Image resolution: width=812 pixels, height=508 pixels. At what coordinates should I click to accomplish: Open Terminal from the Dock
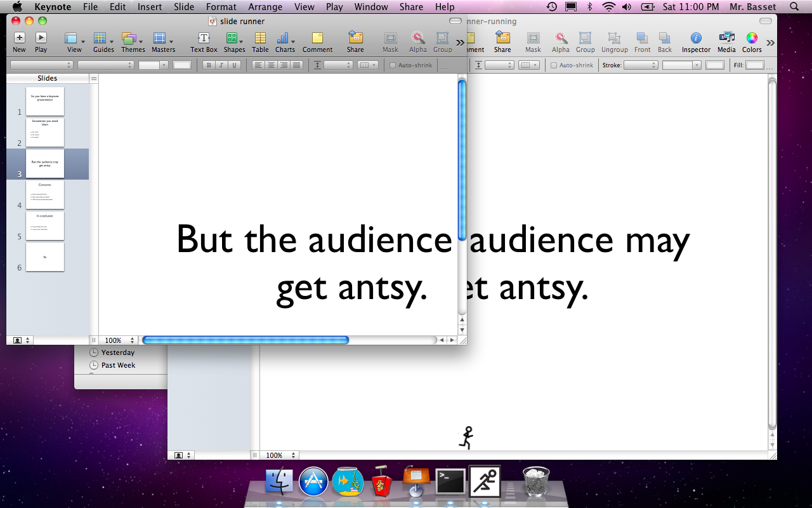(x=450, y=482)
